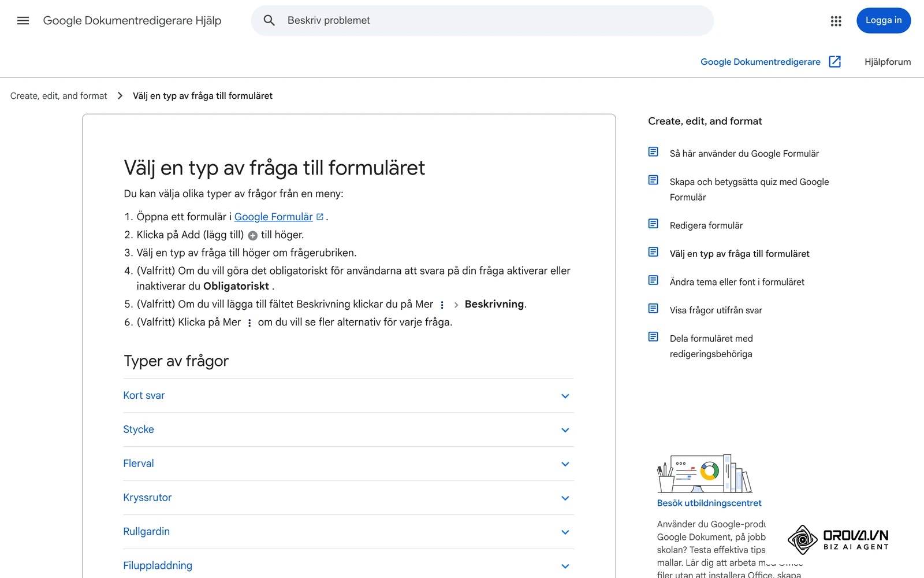Focus the Beskriv problemet search field
Viewport: 924px width, 578px height.
(x=482, y=21)
